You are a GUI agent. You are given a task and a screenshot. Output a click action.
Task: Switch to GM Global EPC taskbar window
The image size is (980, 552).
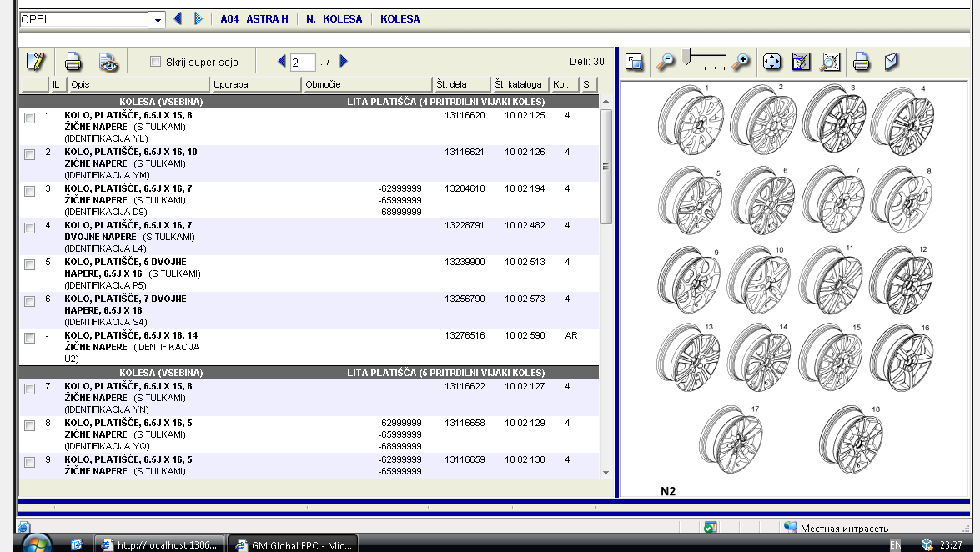[x=293, y=544]
